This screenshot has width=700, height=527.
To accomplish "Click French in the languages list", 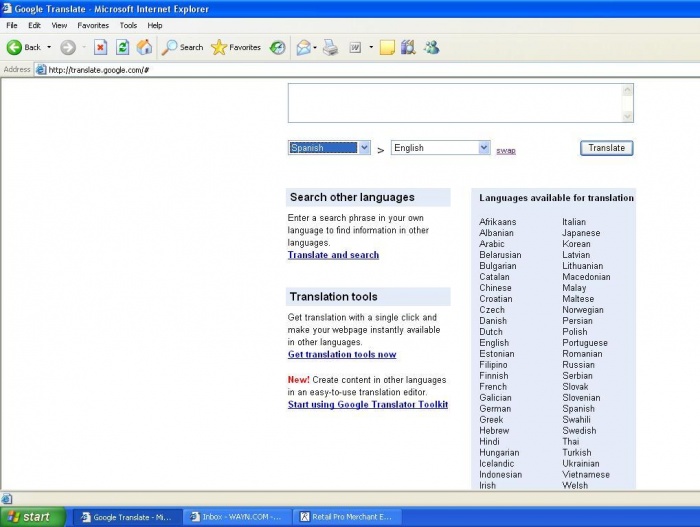I will (493, 387).
